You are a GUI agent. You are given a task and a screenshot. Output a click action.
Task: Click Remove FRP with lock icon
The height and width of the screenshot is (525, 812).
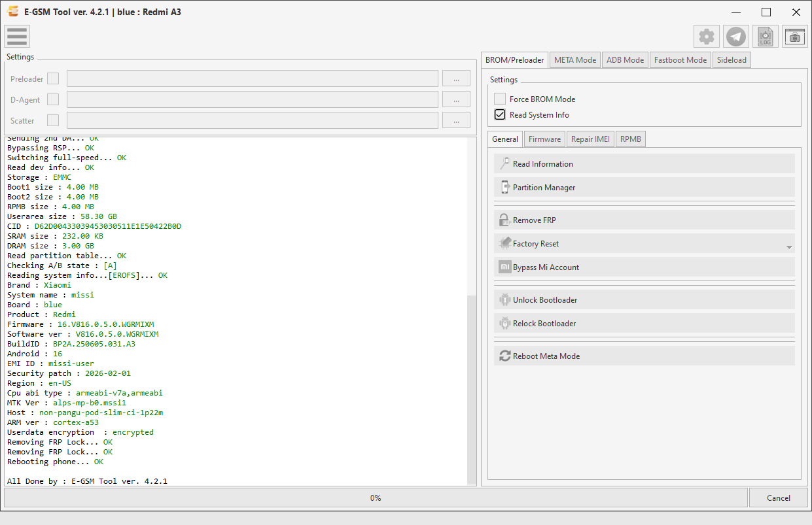(x=644, y=220)
